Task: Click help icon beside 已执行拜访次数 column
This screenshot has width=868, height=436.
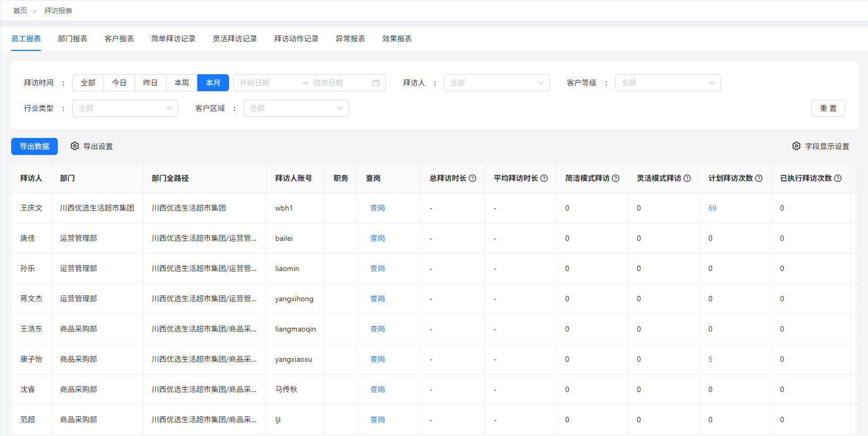Action: (x=838, y=178)
